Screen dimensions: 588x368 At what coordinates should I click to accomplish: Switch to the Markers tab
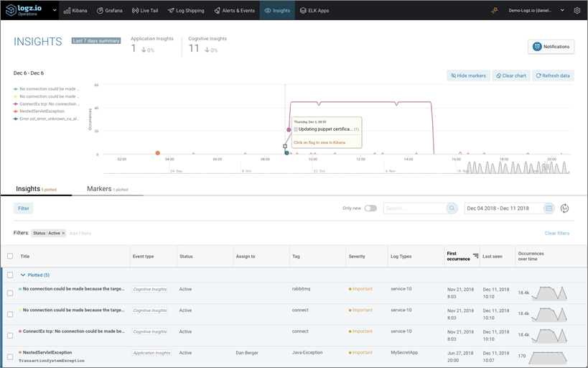[107, 189]
